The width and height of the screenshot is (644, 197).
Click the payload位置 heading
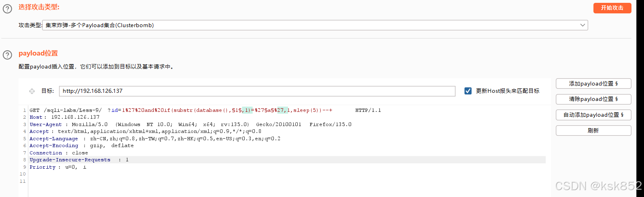tap(38, 53)
